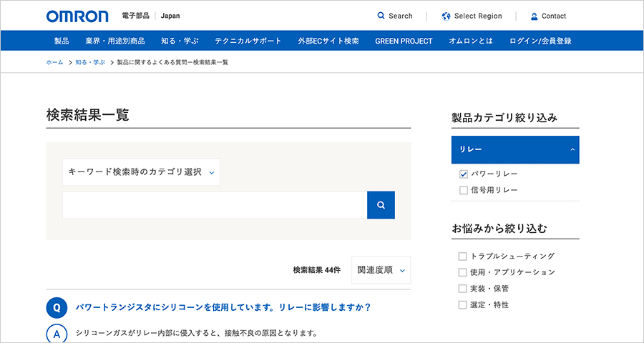Tick the 選定・特性 checkbox
This screenshot has height=343, width=644.
[x=462, y=305]
